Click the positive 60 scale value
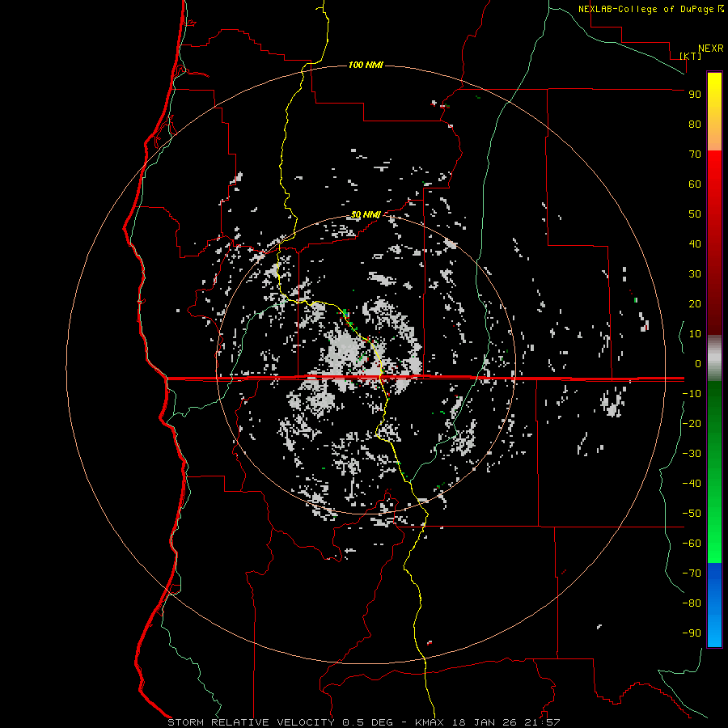Viewport: 728px width, 728px height. 695,184
